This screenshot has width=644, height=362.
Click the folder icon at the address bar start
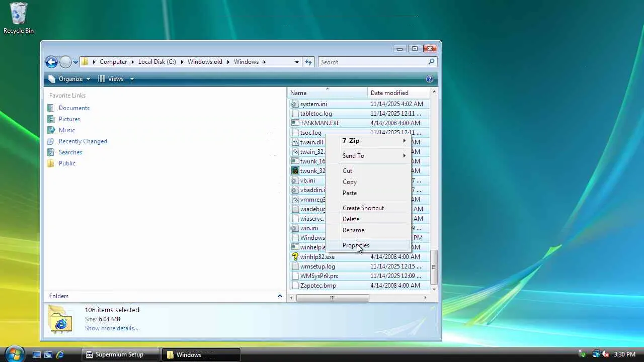[86, 62]
